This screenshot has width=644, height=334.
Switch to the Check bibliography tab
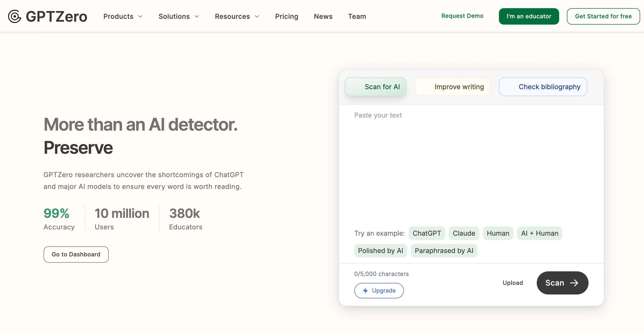[543, 87]
